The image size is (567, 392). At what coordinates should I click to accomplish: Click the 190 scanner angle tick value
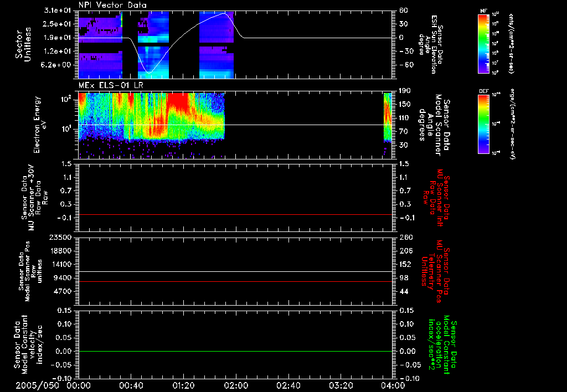coord(405,91)
